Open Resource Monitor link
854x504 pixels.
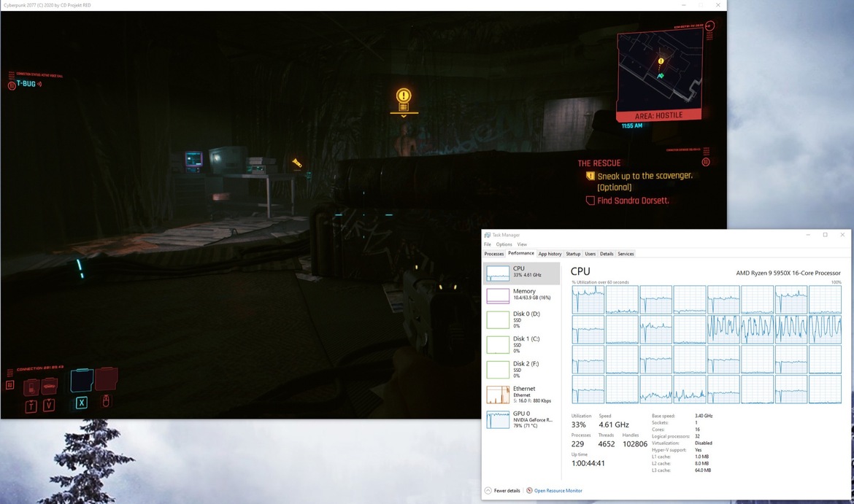(558, 490)
